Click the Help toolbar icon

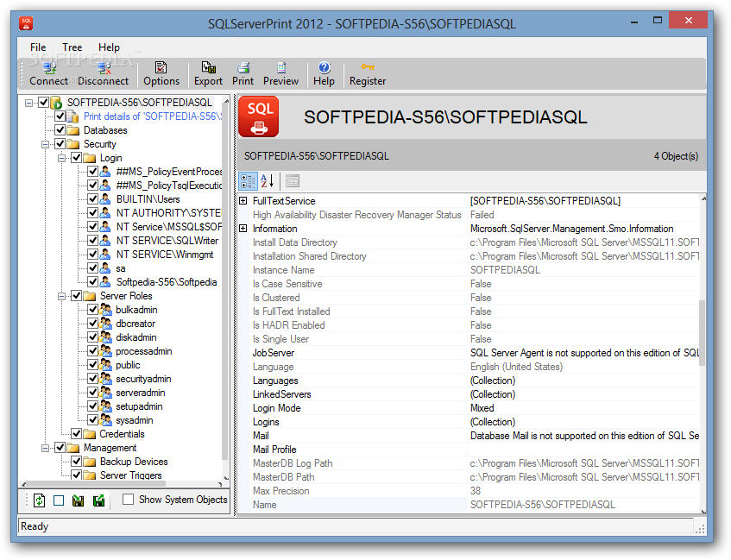324,68
